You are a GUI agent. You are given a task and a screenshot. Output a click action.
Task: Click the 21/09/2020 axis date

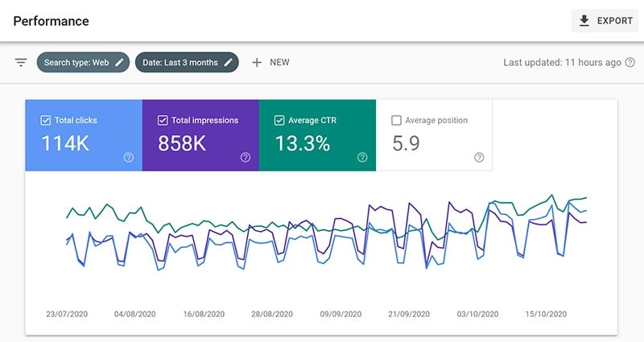pyautogui.click(x=409, y=314)
